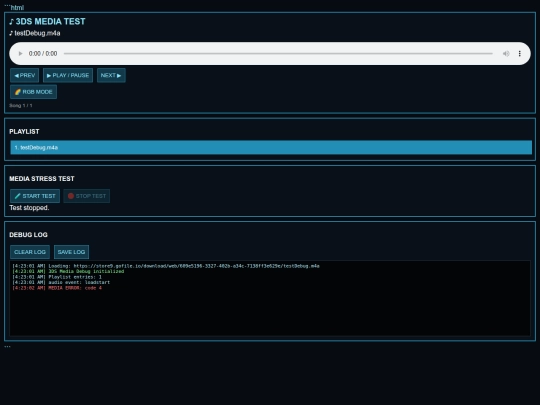This screenshot has height=405, width=540.
Task: Start the media stress test
Action: (35, 196)
